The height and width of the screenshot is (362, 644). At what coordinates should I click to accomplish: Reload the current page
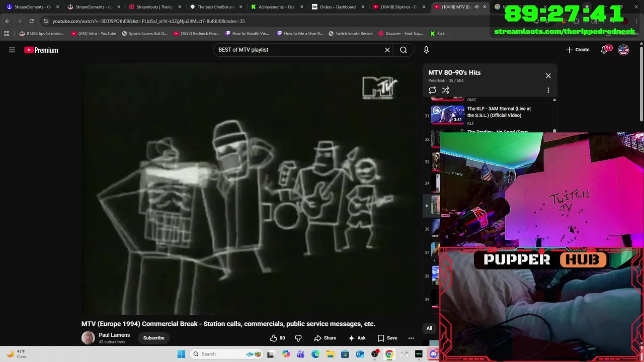(x=31, y=21)
